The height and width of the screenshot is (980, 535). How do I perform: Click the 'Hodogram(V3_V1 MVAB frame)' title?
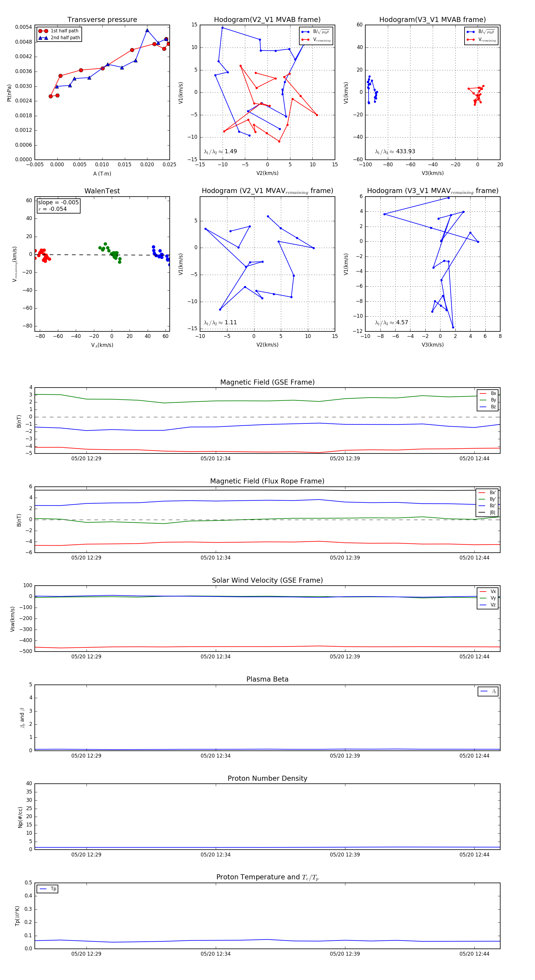[x=432, y=20]
